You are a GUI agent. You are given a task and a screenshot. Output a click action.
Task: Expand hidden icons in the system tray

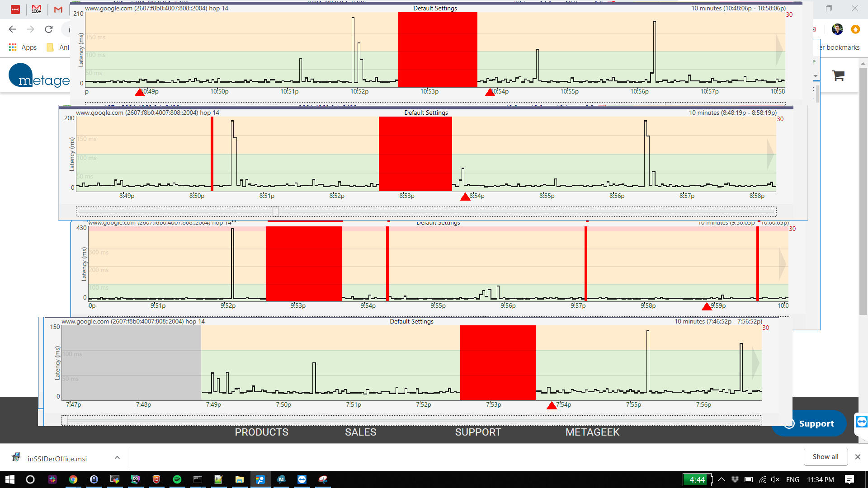(722, 479)
